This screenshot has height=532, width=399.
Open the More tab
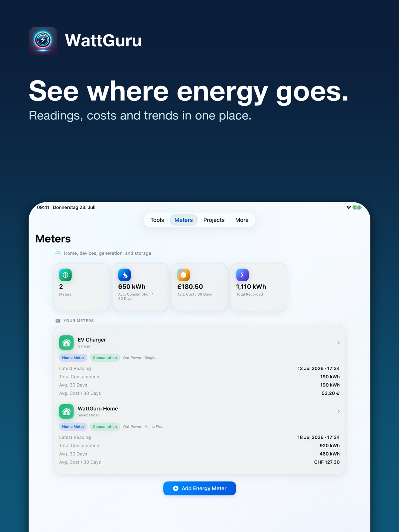[242, 220]
